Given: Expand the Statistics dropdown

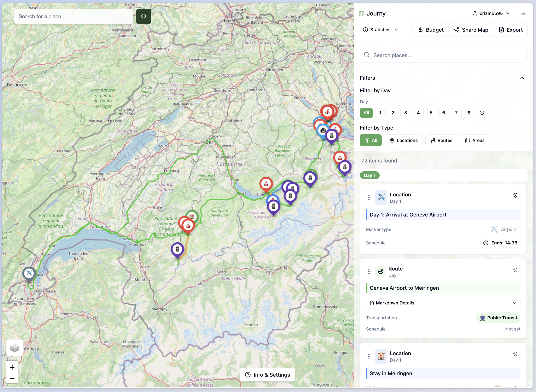Looking at the screenshot, I should pyautogui.click(x=380, y=30).
